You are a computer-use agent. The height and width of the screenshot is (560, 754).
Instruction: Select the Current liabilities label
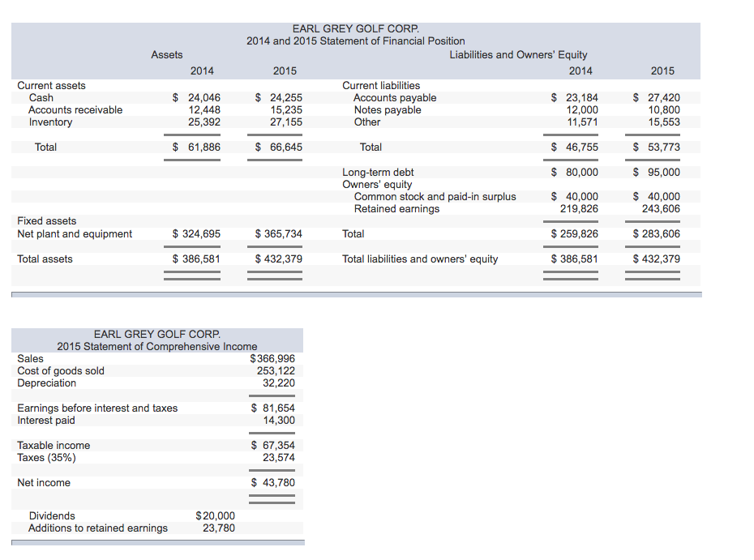point(381,86)
